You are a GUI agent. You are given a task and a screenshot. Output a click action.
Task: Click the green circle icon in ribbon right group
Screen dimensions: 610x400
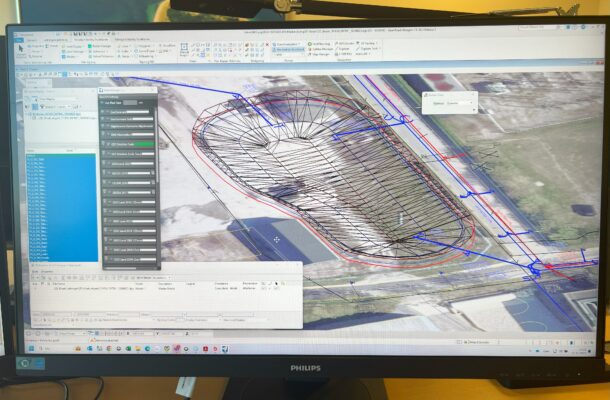coord(310,44)
